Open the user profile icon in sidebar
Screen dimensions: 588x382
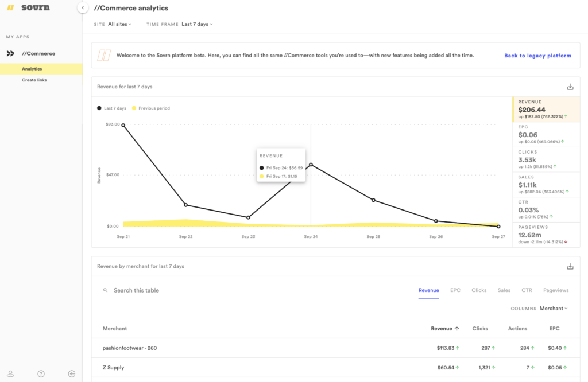10,373
